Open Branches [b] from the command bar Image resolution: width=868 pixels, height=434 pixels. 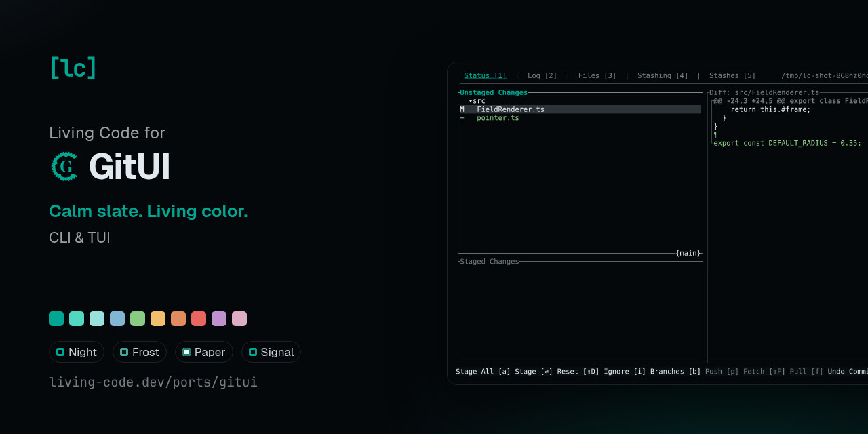(x=675, y=372)
